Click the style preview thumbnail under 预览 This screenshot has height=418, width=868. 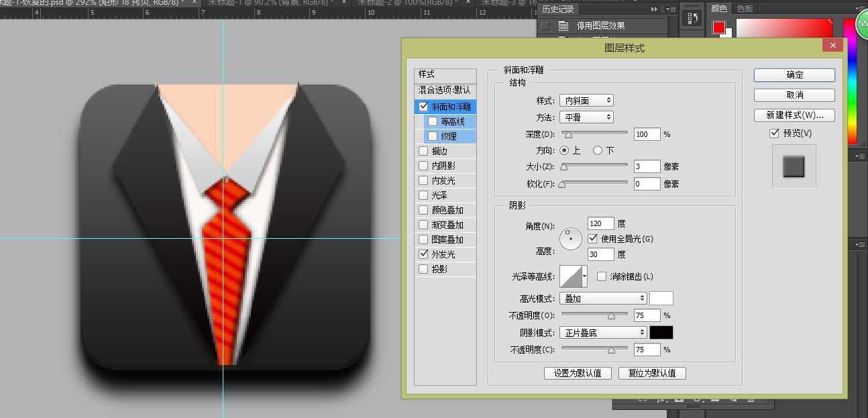point(794,166)
